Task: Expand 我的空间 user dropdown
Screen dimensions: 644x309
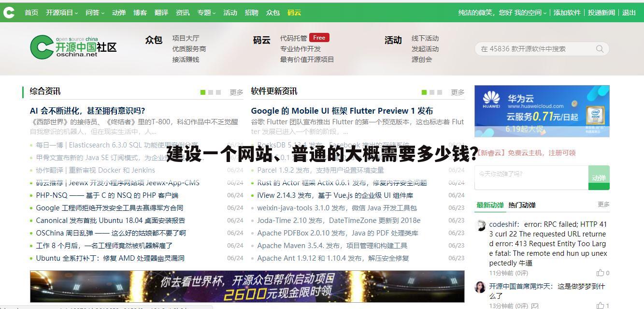Action: (530, 13)
